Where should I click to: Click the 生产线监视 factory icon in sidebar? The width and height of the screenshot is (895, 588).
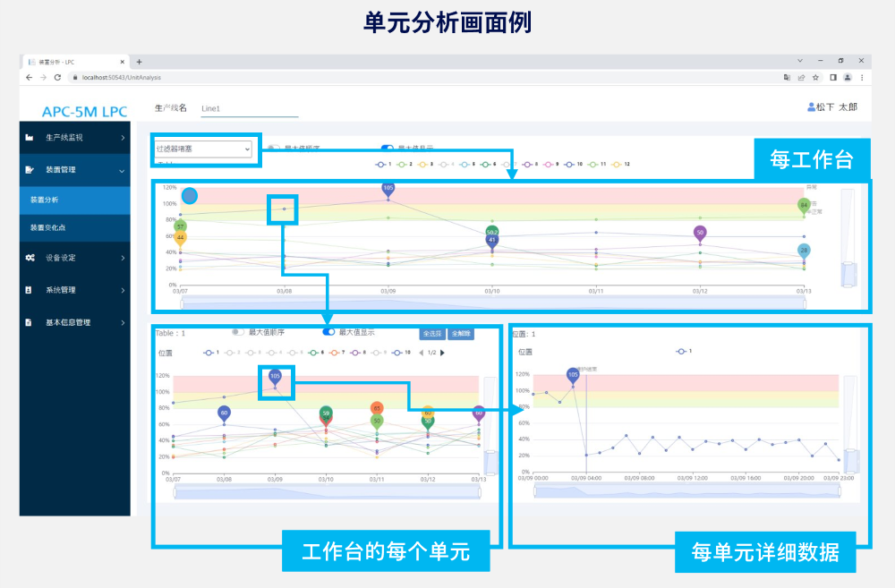pyautogui.click(x=30, y=138)
